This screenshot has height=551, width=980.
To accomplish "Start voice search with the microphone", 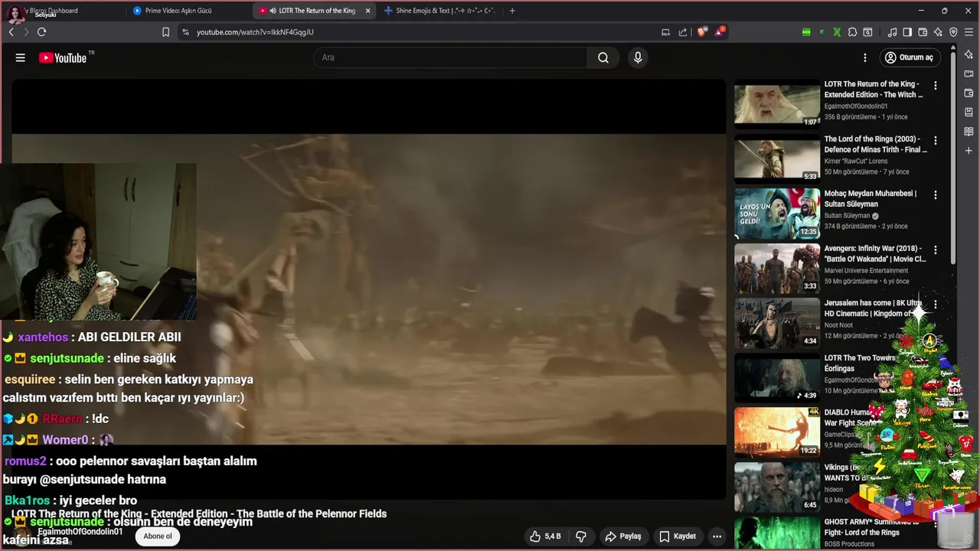I will coord(638,57).
